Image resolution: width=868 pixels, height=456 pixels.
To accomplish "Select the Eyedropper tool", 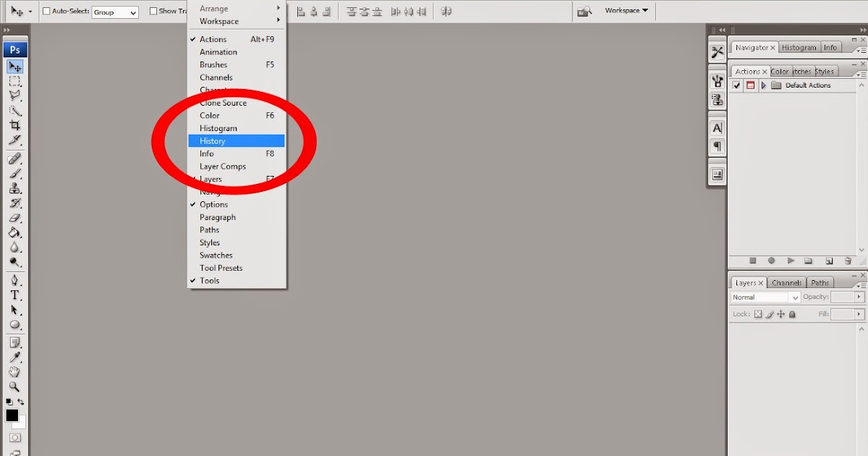I will pyautogui.click(x=15, y=358).
